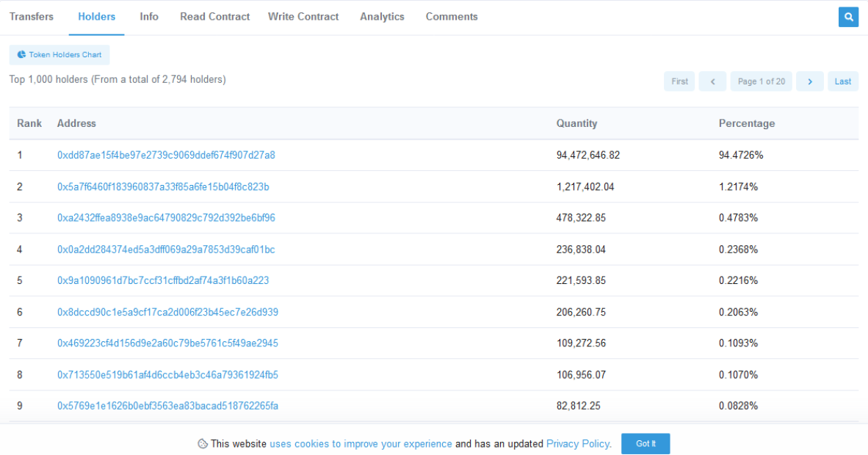Select quantity 1,217,402.04
Viewport: 868px width, 455px height.
[585, 186]
